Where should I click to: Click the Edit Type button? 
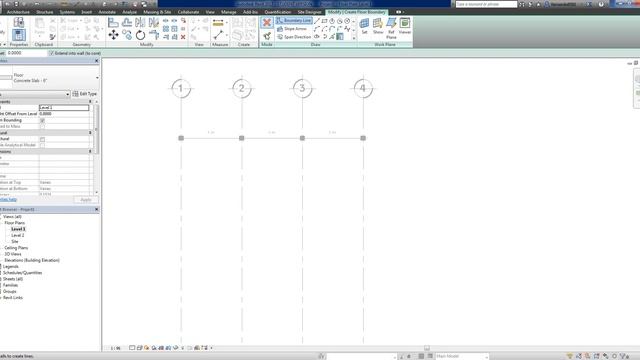(85, 94)
